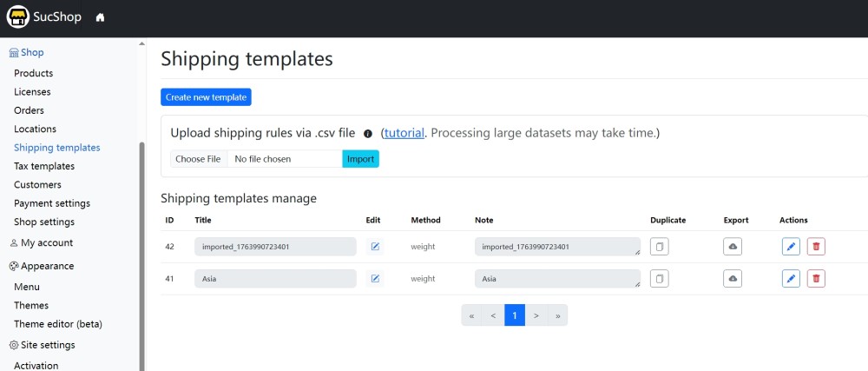
Task: Go to Orders in the sidebar
Action: click(29, 110)
